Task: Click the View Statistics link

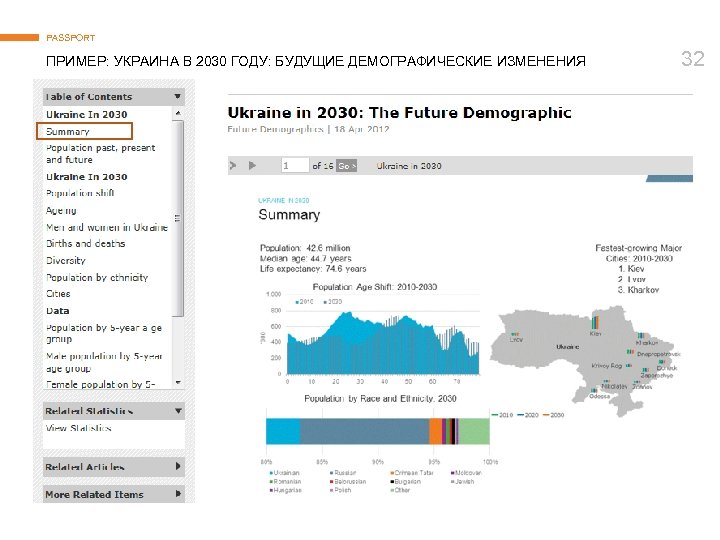Action: coord(79,428)
